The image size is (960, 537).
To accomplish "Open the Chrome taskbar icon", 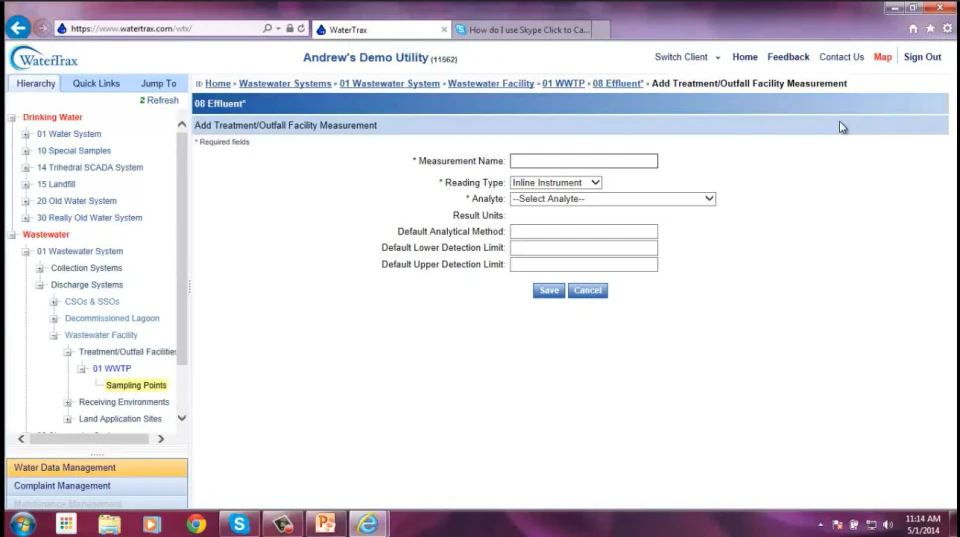I will (x=196, y=524).
